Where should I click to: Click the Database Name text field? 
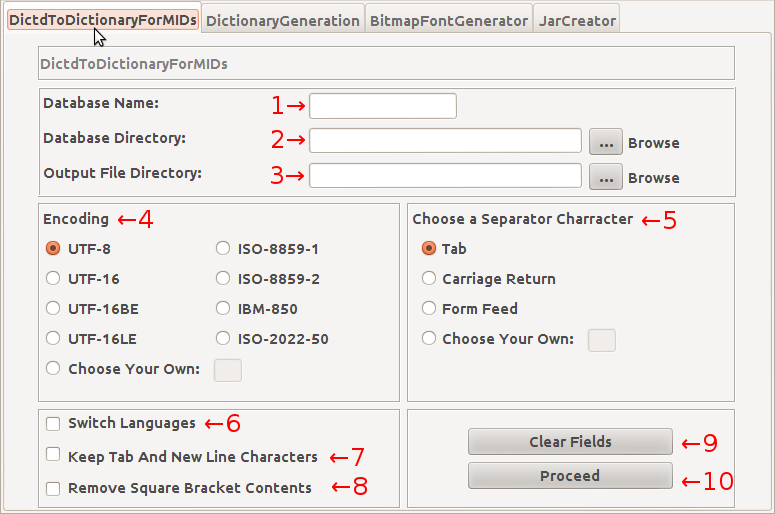click(x=382, y=105)
